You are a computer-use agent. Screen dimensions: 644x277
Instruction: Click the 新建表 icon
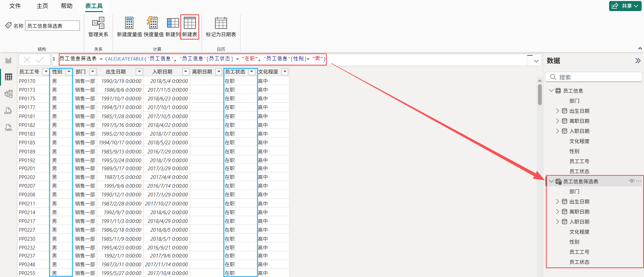[x=190, y=23]
